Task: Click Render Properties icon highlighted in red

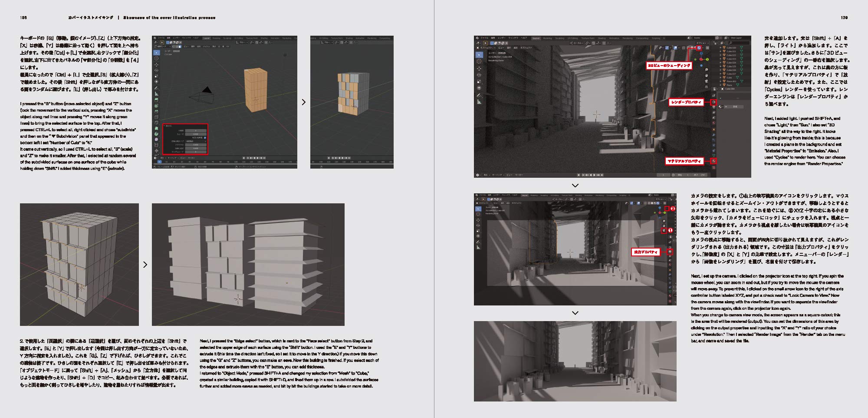Action: click(713, 102)
